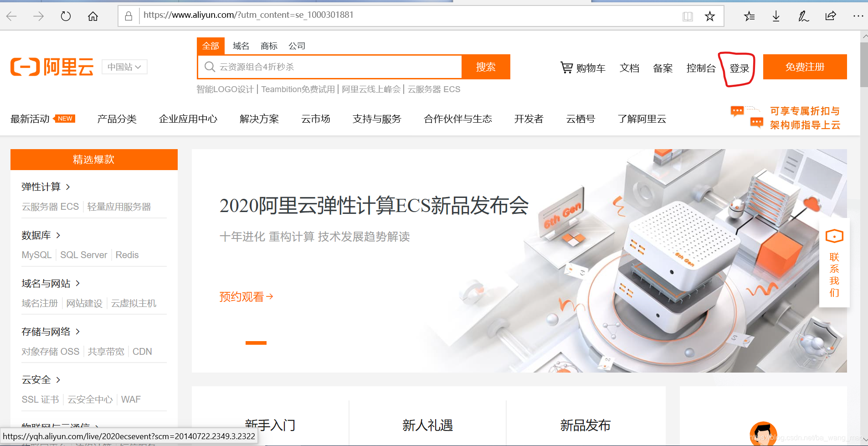Click the orange banner carousel indicator
Image resolution: width=868 pixels, height=446 pixels.
[256, 343]
